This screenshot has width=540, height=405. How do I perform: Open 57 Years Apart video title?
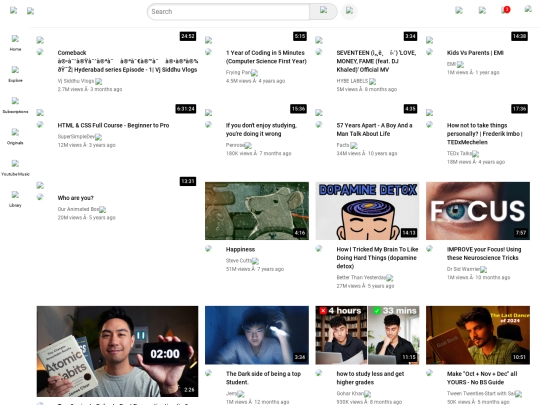click(x=374, y=129)
